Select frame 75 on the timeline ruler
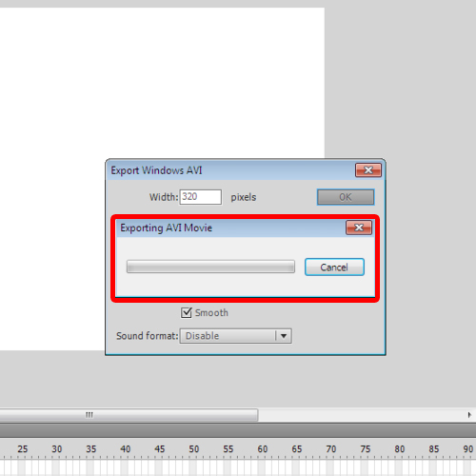Viewport: 476px width, 476px height. 365,449
